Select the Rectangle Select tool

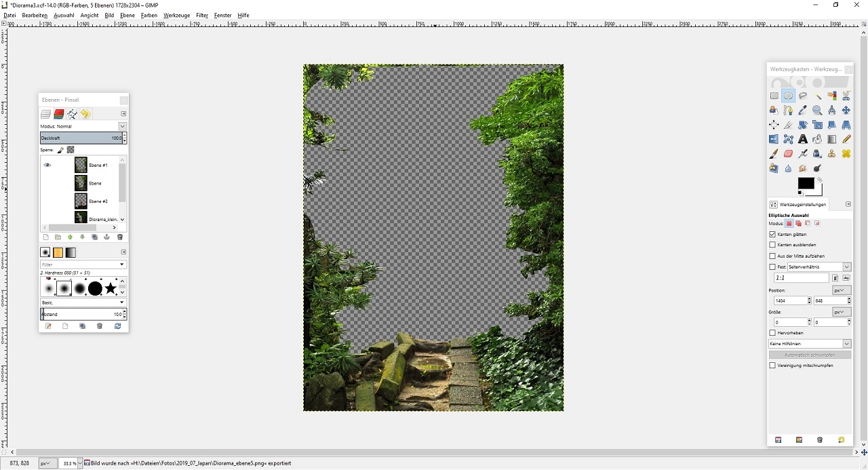coord(774,96)
